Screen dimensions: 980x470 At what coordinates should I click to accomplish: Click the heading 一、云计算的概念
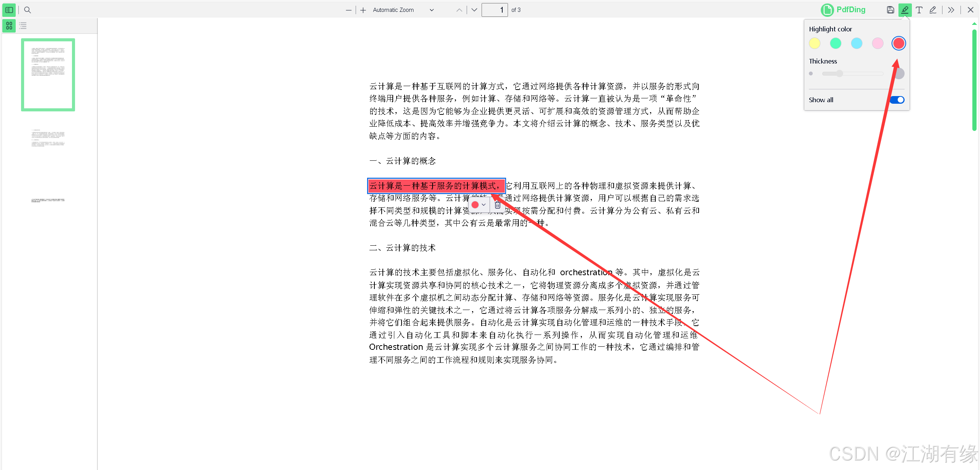tap(402, 161)
